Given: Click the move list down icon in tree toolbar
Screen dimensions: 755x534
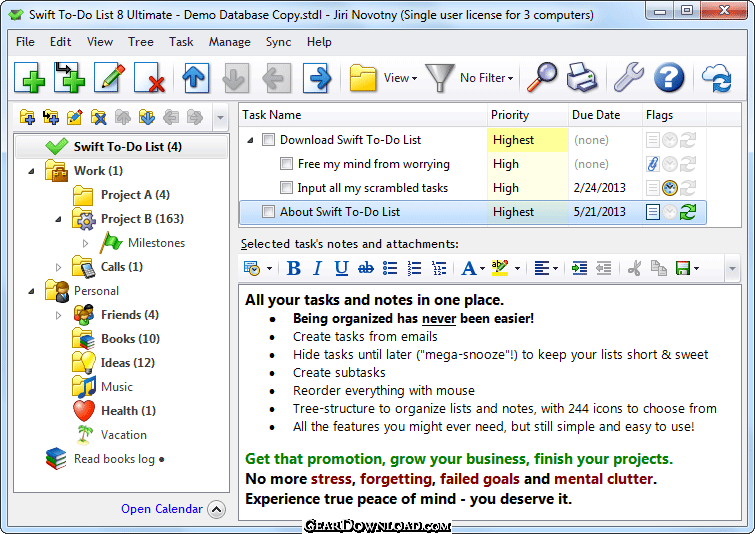Looking at the screenshot, I should pos(147,117).
